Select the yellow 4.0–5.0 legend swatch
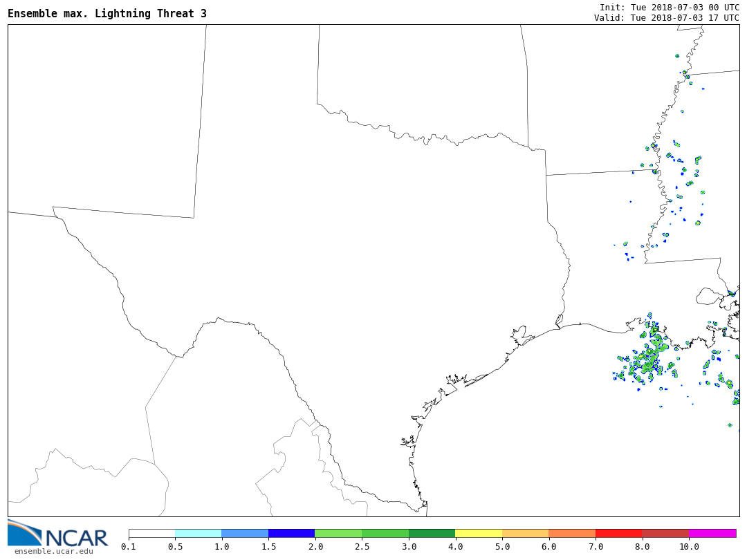 coord(479,534)
